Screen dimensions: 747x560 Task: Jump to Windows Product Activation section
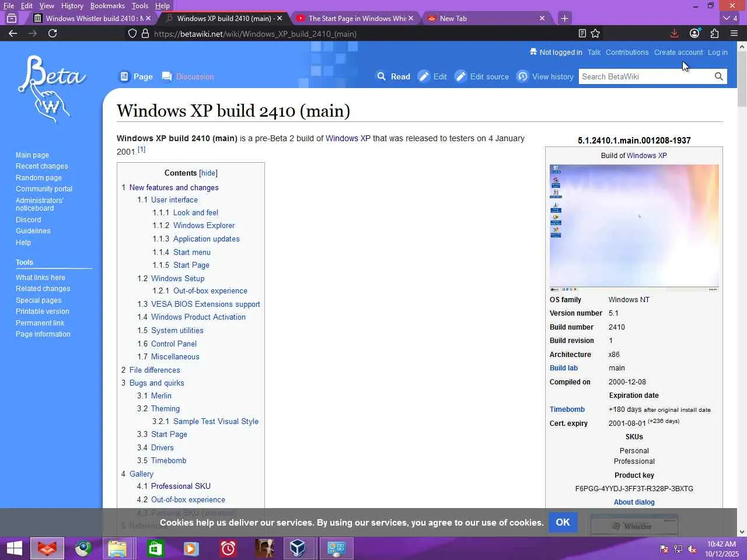pyautogui.click(x=198, y=317)
